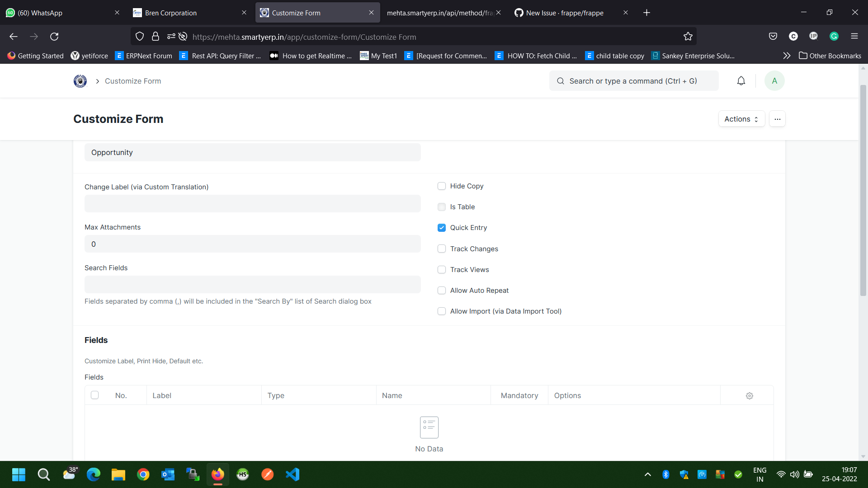Launch Visual Studio Code from the taskbar

pyautogui.click(x=292, y=474)
